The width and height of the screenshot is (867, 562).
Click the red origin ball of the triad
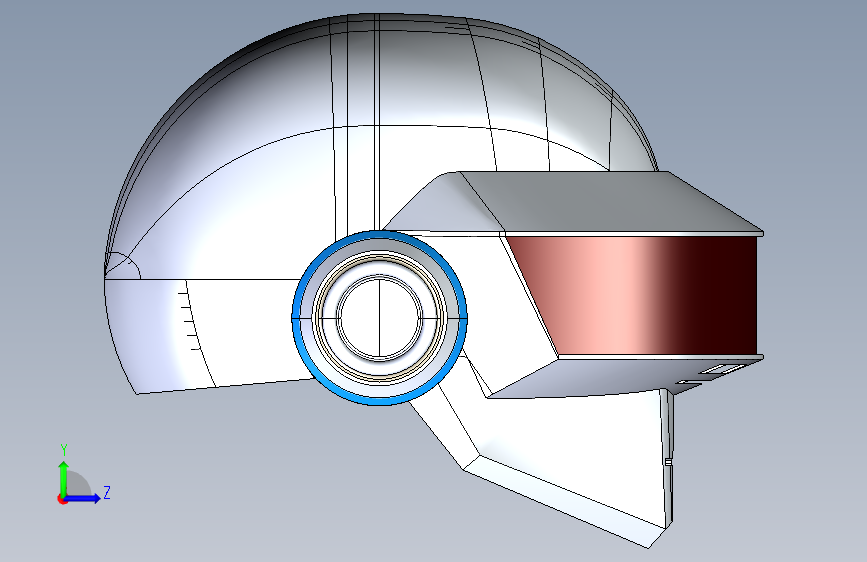tap(62, 499)
